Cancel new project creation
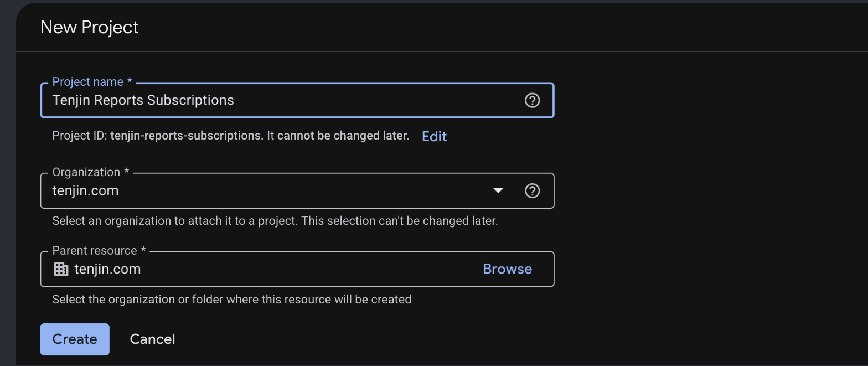 152,339
